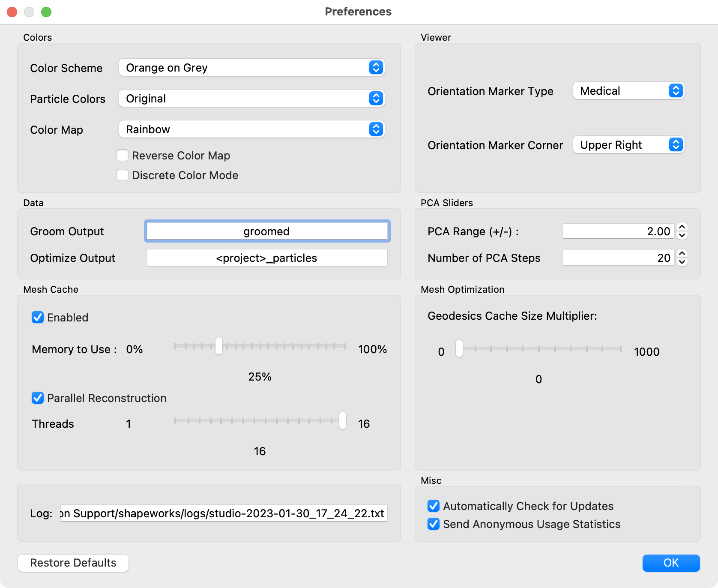Uncheck Automatically Check for Updates
The width and height of the screenshot is (718, 588).
pos(434,506)
